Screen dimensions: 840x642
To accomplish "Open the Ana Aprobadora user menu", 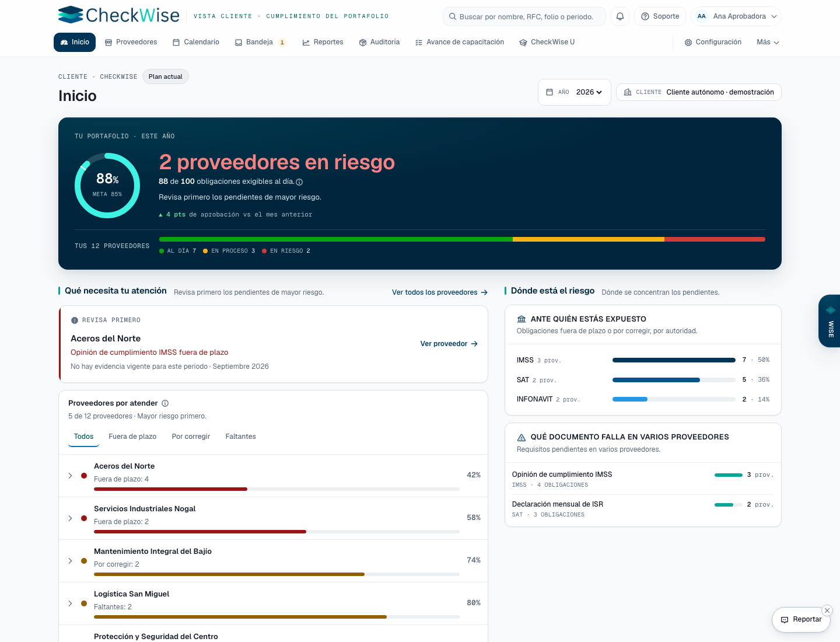I will point(736,16).
